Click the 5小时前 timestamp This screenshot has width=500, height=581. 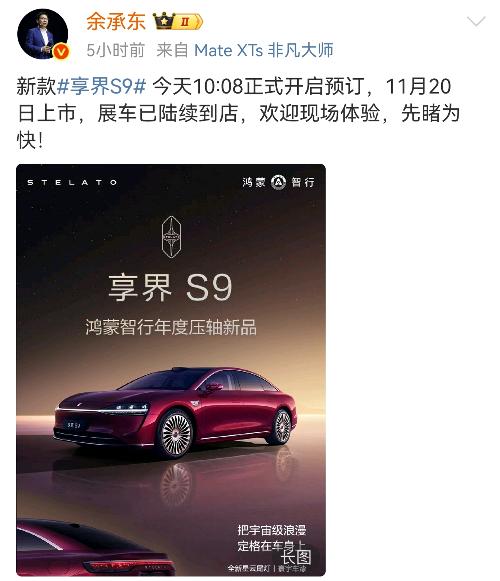(x=115, y=50)
